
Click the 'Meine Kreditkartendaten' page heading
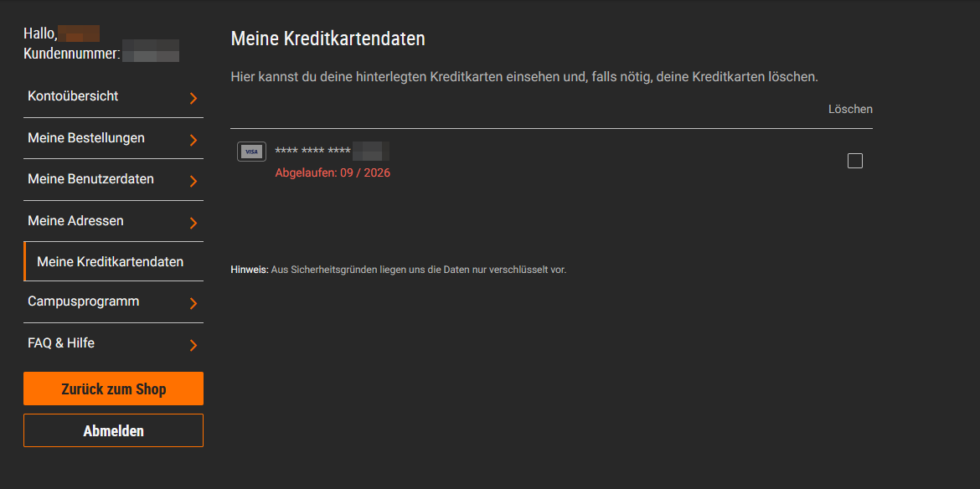point(328,39)
